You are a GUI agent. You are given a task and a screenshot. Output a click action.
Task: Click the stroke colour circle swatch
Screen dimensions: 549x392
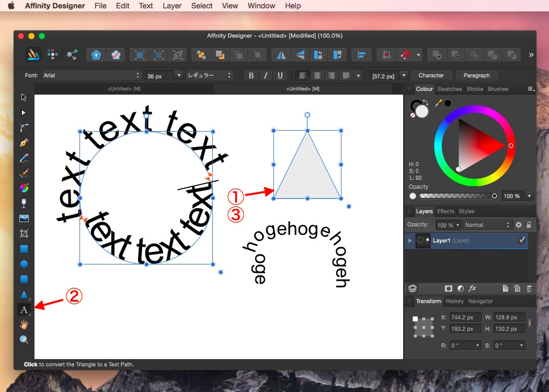click(x=416, y=106)
